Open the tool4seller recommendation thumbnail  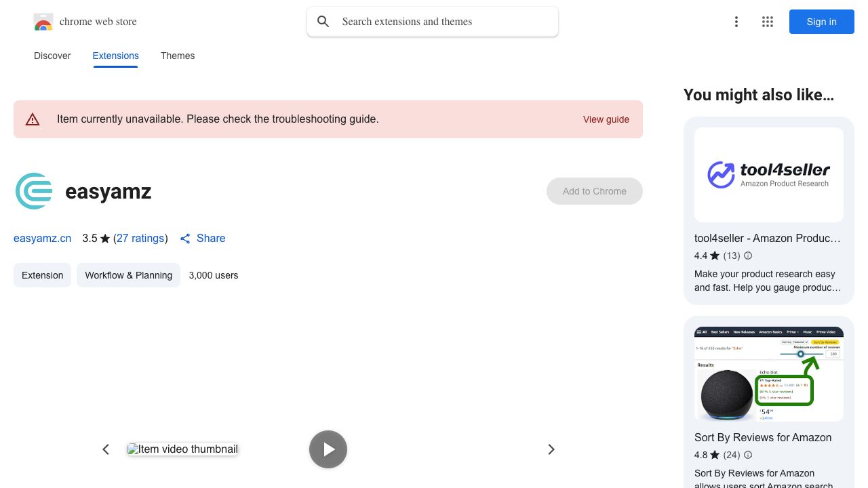(x=768, y=175)
